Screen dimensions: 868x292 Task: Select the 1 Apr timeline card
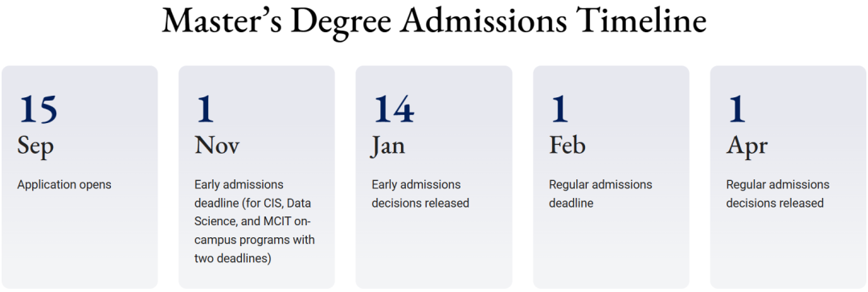pos(788,177)
